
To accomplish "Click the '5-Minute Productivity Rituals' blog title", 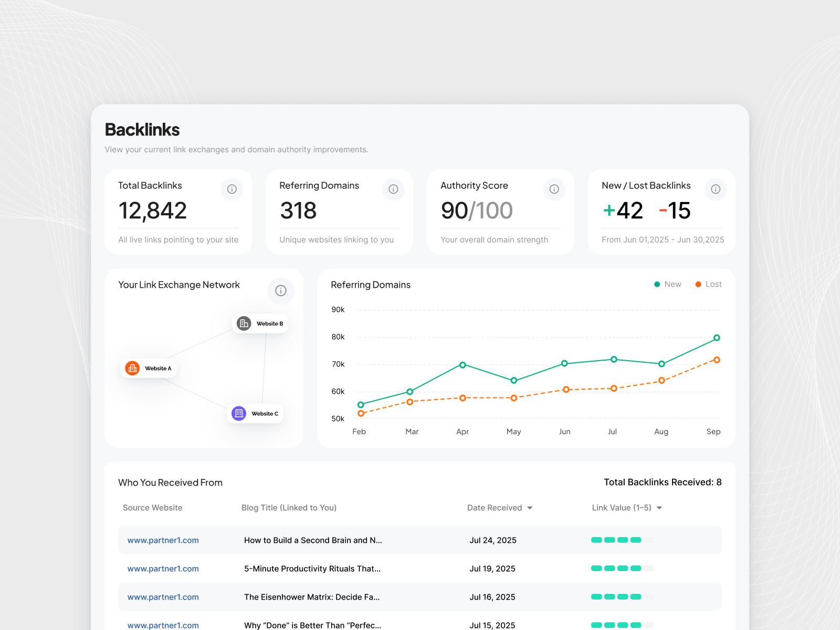I will 313,568.
